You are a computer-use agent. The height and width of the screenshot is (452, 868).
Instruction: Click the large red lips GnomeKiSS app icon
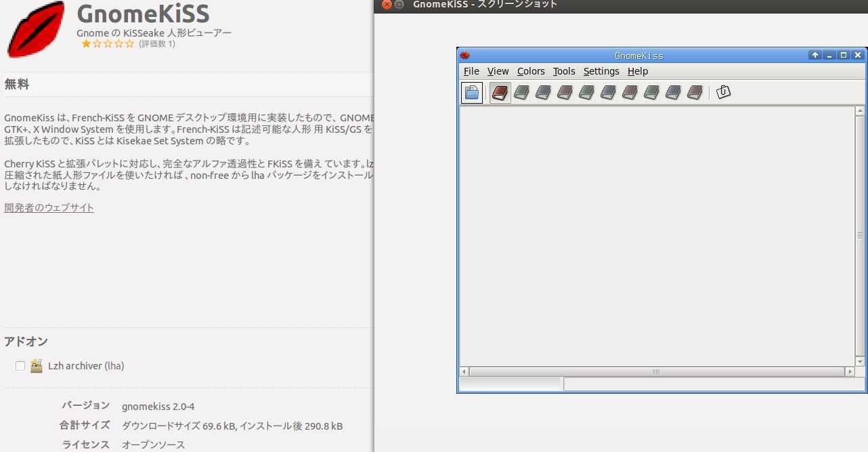pos(36,30)
